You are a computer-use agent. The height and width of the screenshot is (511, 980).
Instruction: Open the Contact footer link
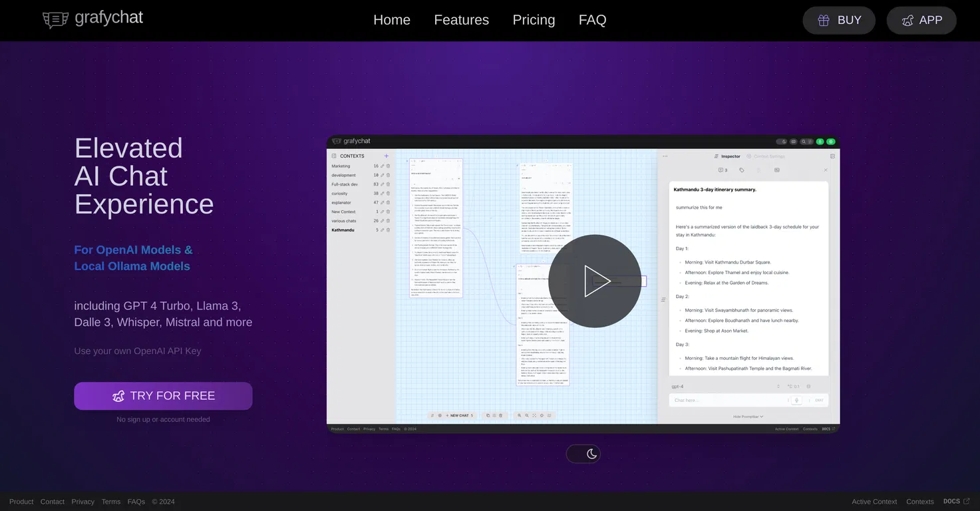point(53,502)
